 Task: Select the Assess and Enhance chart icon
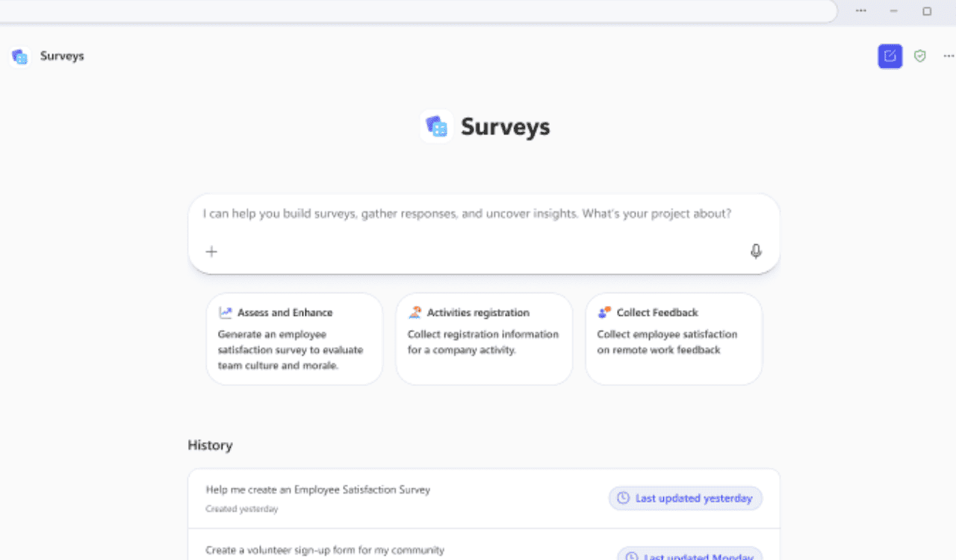226,312
